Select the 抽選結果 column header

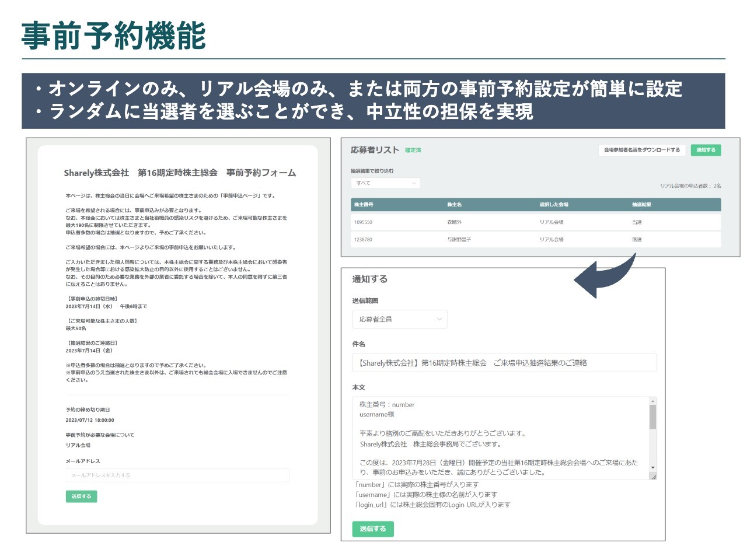click(x=641, y=205)
